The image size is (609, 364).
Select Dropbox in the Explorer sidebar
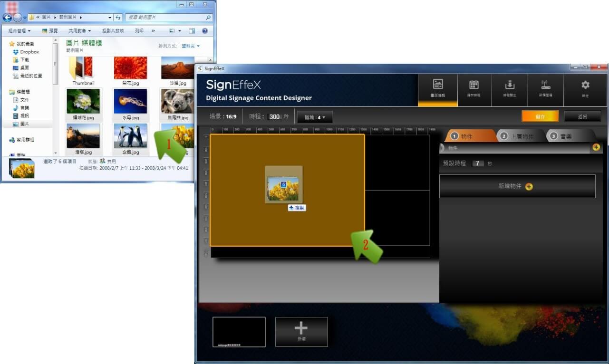(x=29, y=52)
